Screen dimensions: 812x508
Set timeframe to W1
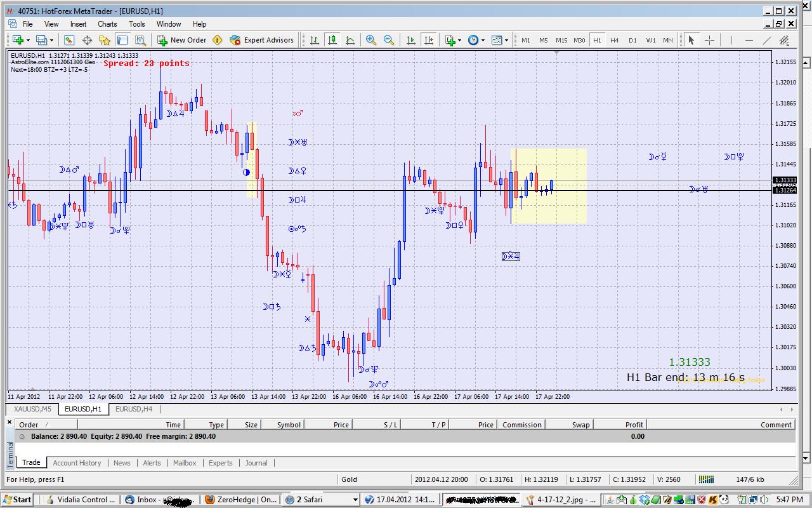point(651,40)
